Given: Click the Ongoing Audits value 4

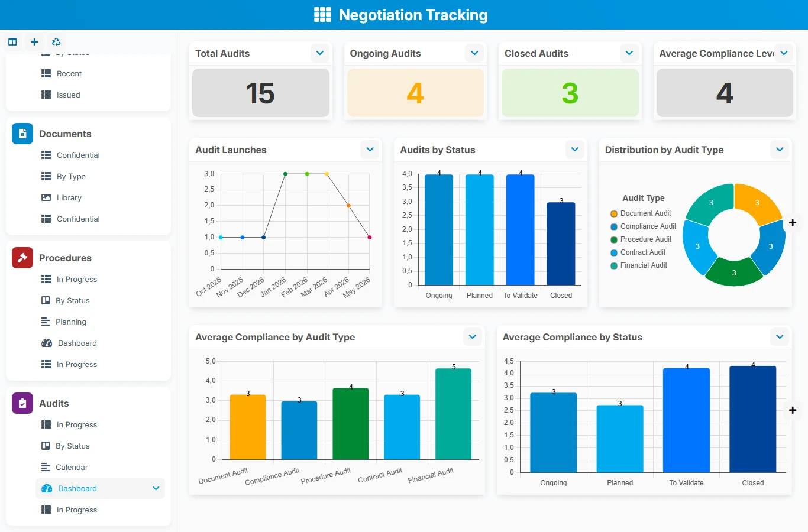Looking at the screenshot, I should tap(415, 93).
